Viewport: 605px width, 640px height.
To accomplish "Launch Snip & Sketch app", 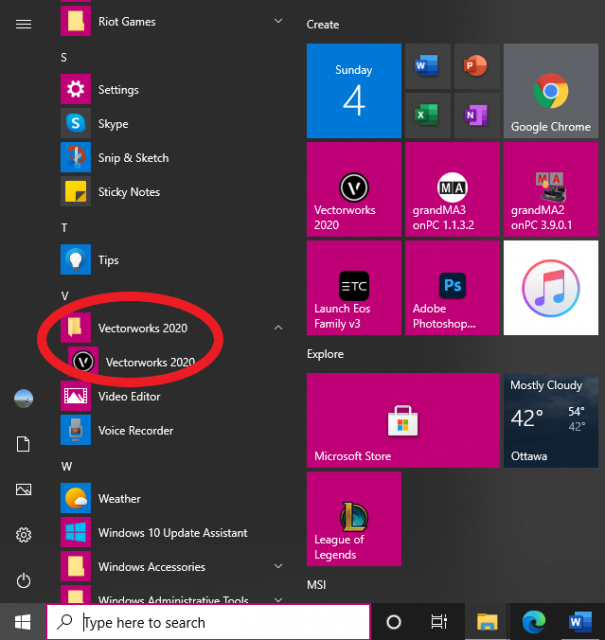I will click(x=132, y=158).
